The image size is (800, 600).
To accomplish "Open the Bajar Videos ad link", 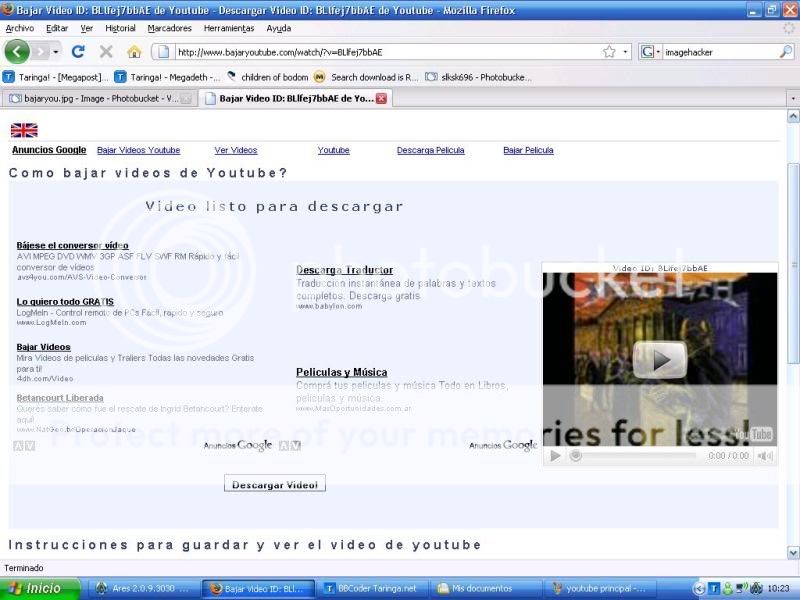I will pos(43,347).
